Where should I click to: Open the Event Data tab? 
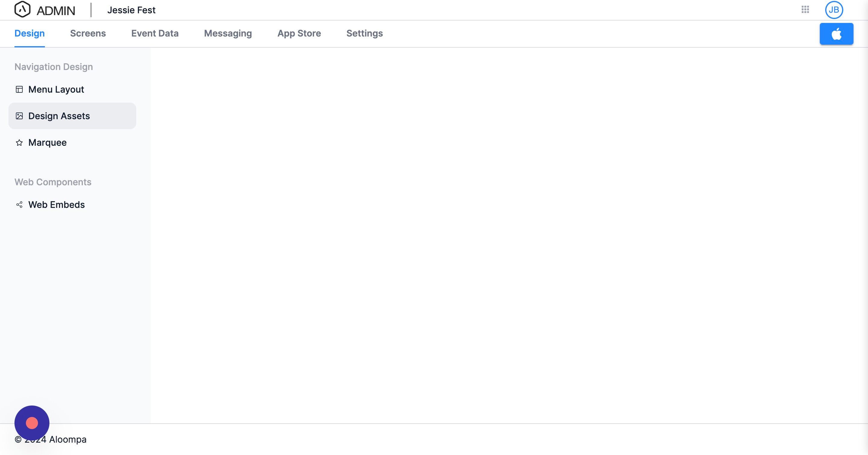click(x=155, y=33)
